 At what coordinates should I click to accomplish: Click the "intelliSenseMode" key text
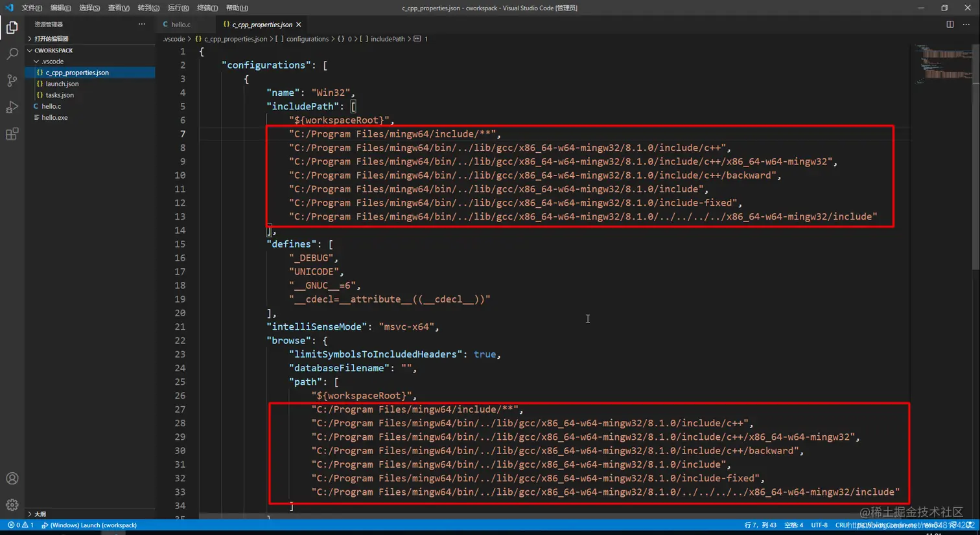(x=317, y=327)
